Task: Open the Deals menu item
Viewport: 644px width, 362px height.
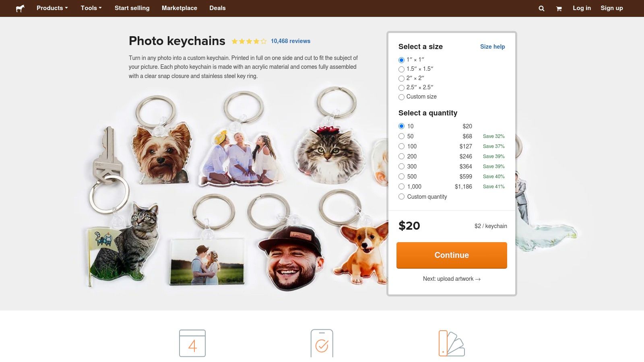Action: 217,8
